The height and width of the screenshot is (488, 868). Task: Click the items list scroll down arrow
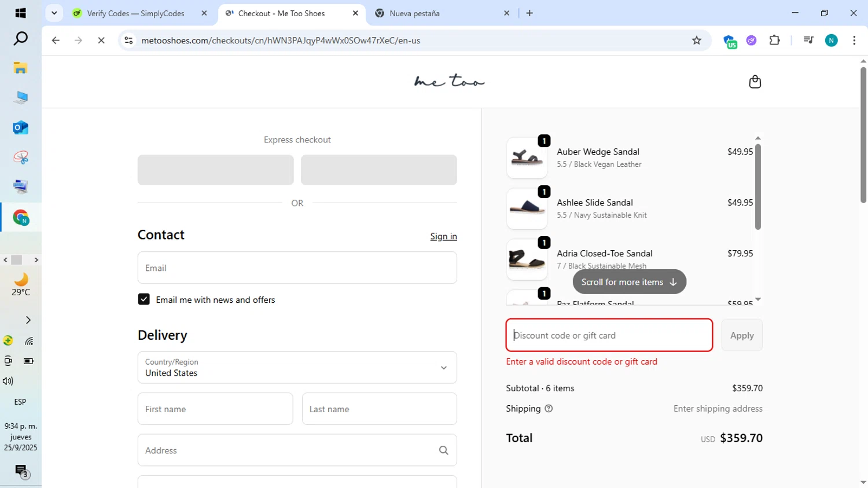point(758,299)
